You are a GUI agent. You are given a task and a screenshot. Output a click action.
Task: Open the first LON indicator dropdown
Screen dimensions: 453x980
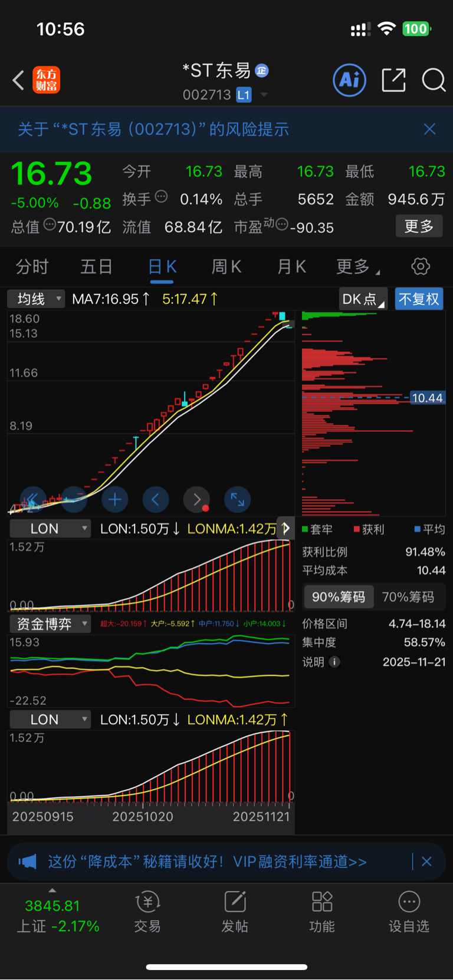coord(50,529)
